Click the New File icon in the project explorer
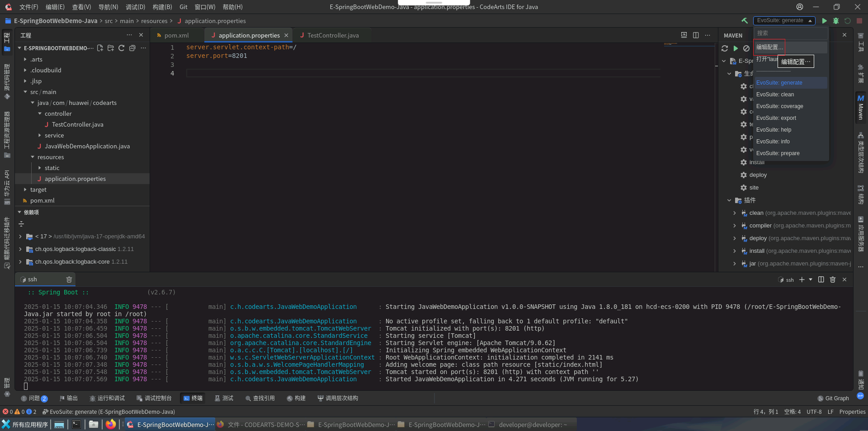868x431 pixels. pyautogui.click(x=100, y=48)
